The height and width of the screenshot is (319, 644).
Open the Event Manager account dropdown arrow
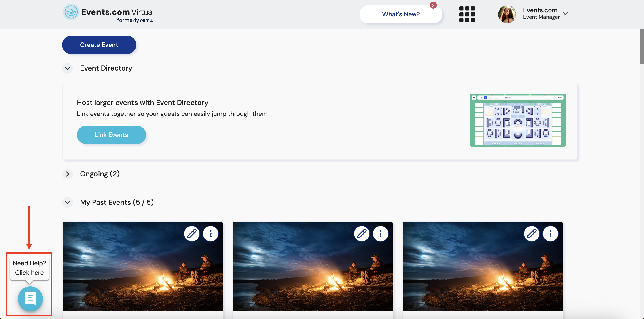(x=565, y=13)
